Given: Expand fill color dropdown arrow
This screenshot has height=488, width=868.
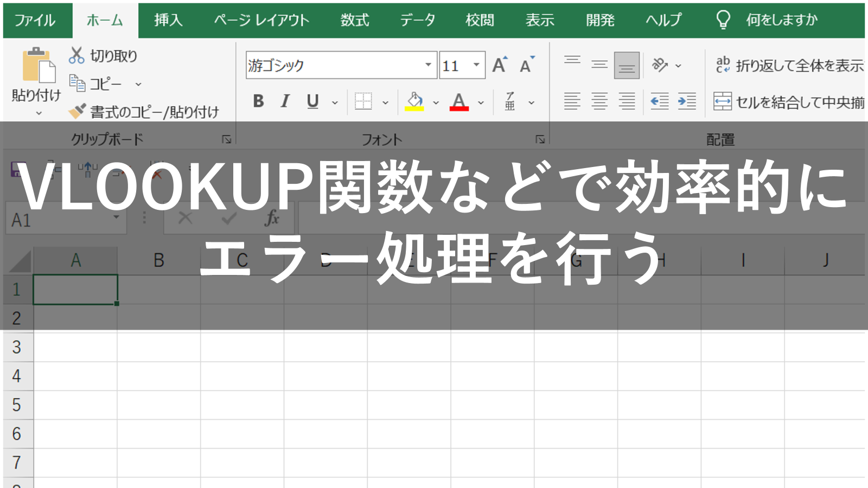Looking at the screenshot, I should click(x=436, y=102).
